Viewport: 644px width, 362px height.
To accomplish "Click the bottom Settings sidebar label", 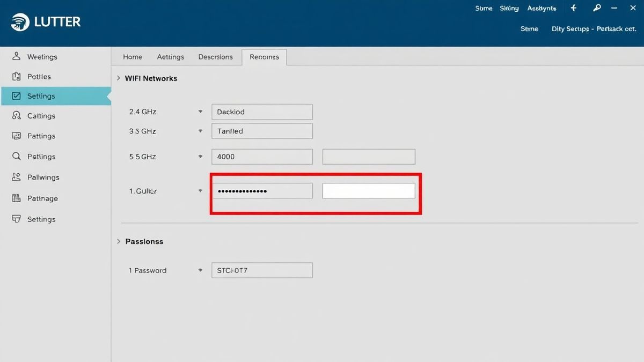I will (41, 219).
